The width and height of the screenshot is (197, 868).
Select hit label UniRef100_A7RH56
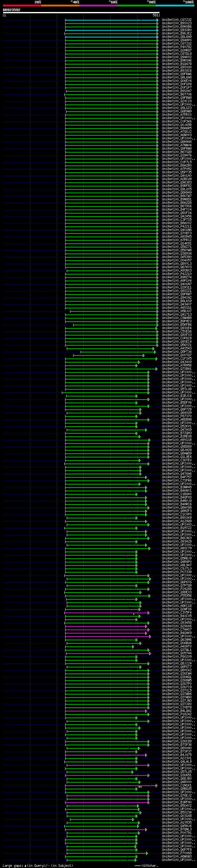coord(177,365)
